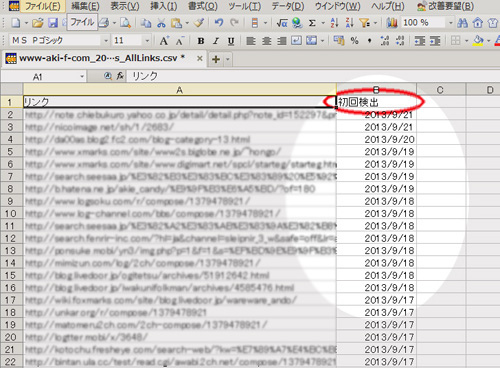Open the ファイル(F) menu
Image resolution: width=500 pixels, height=368 pixels.
pos(43,6)
